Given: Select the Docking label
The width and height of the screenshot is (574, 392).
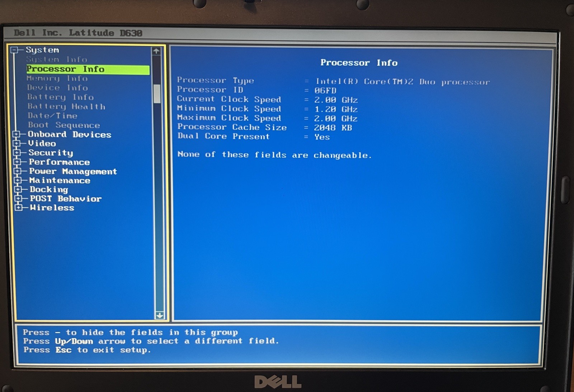Looking at the screenshot, I should 49,190.
